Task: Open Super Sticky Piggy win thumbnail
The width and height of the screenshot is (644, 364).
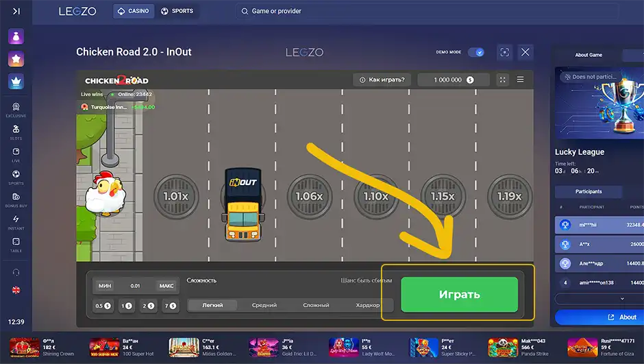Action: click(423, 348)
